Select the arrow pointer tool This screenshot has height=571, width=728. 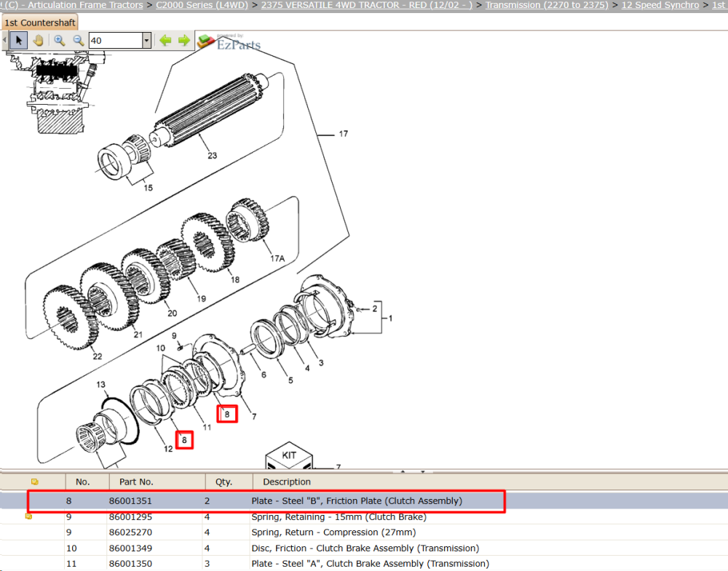tap(19, 40)
